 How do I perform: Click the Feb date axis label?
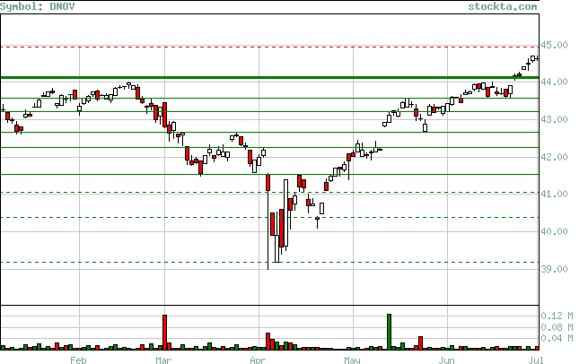(x=78, y=360)
